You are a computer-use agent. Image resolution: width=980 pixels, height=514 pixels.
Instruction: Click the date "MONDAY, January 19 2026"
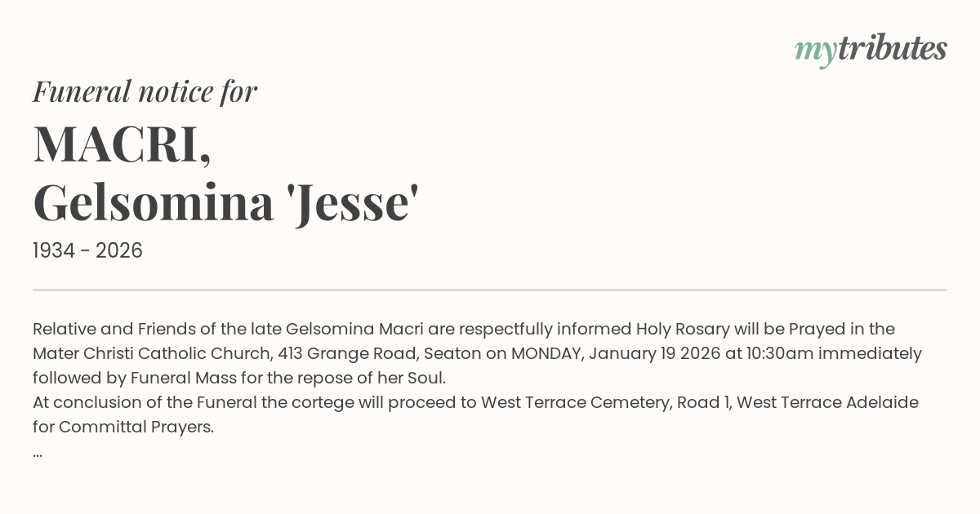point(617,354)
